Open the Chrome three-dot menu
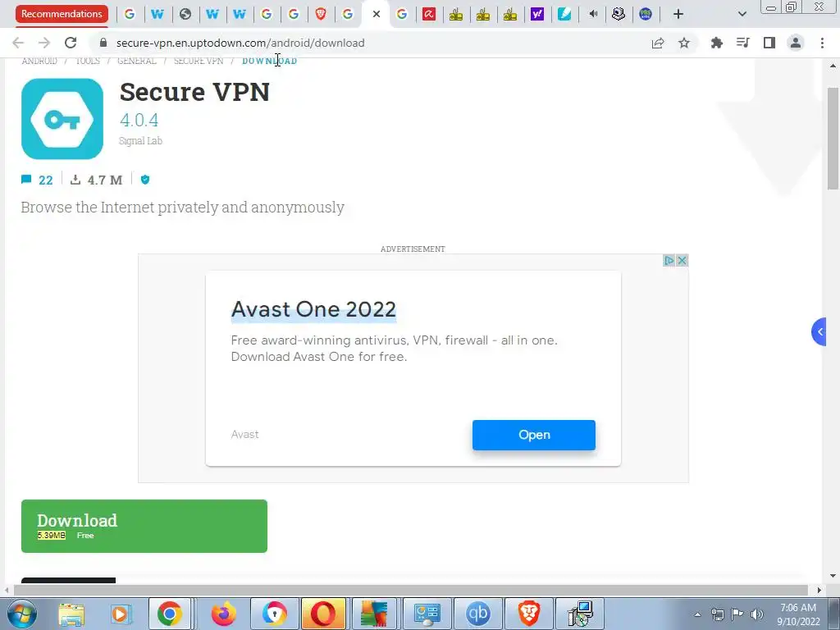This screenshot has height=630, width=840. tap(822, 43)
